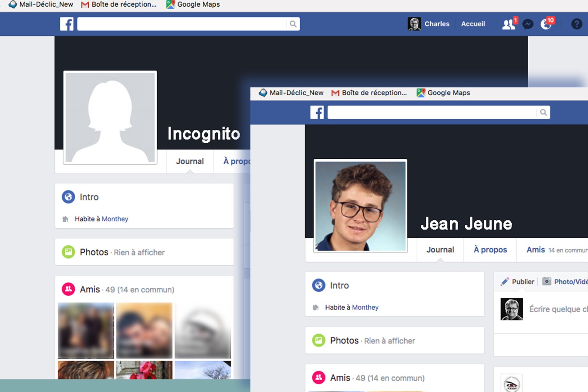
Task: Open Journal tab on Incognito profile
Action: 190,161
